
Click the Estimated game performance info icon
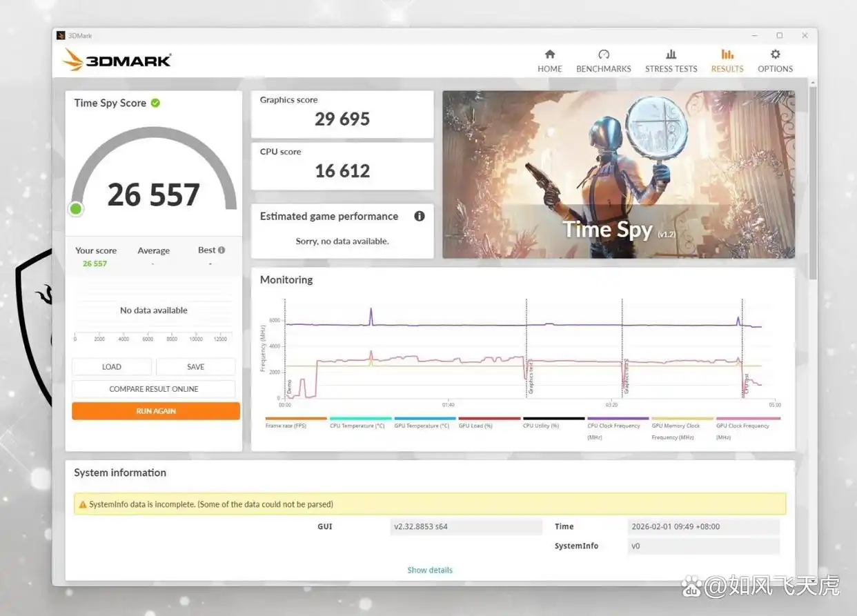click(x=419, y=216)
